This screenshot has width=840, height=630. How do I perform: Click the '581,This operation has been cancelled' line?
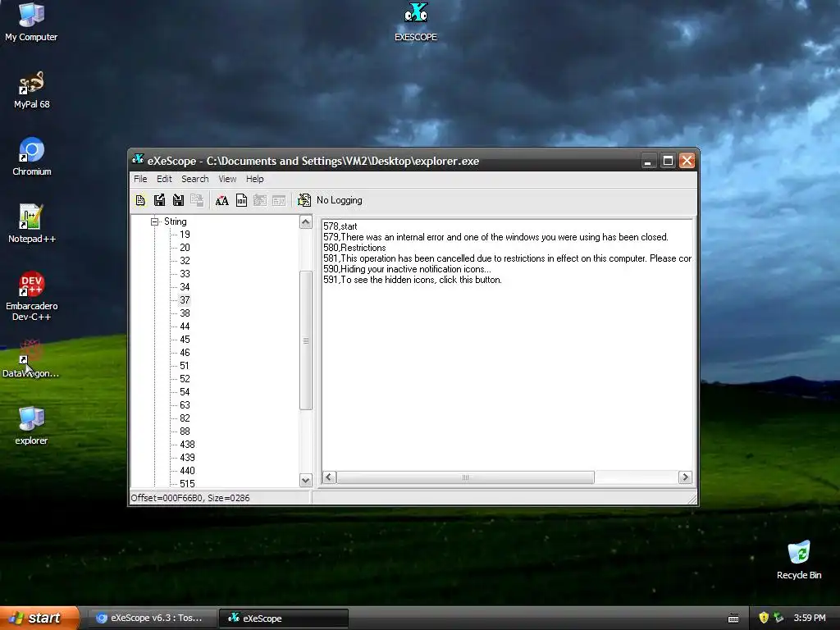[507, 258]
